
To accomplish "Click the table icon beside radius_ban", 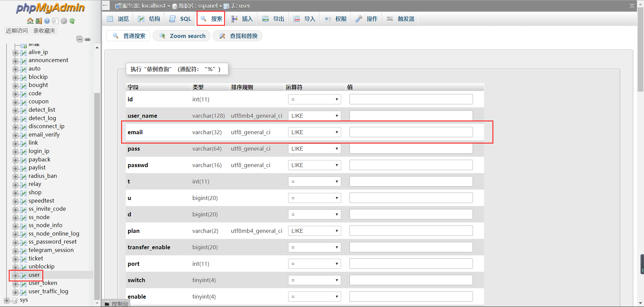I will 23,176.
